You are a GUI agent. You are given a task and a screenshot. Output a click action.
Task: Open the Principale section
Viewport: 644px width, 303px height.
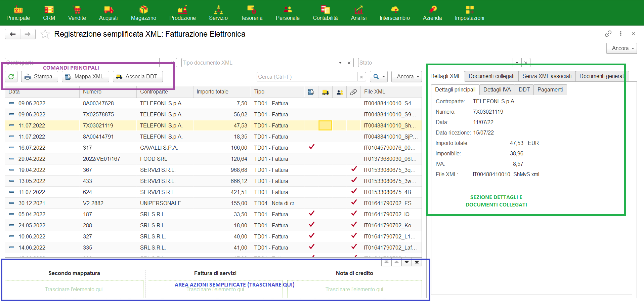click(18, 13)
